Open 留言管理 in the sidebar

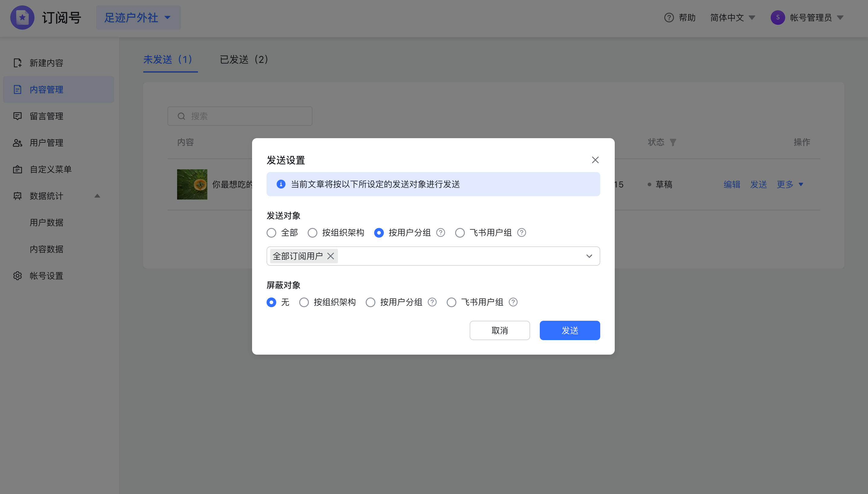58,116
